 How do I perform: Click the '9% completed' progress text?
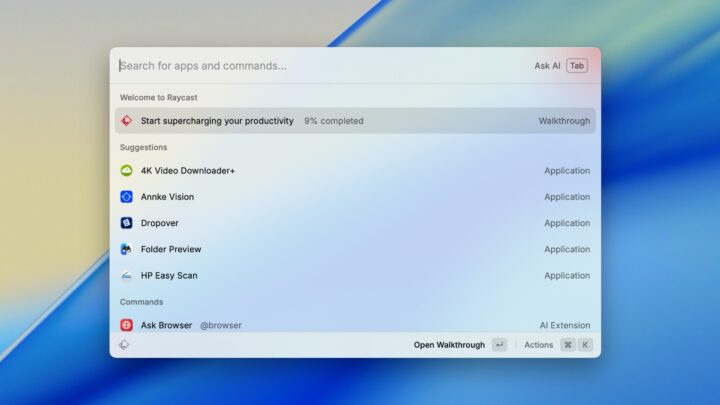click(x=334, y=121)
